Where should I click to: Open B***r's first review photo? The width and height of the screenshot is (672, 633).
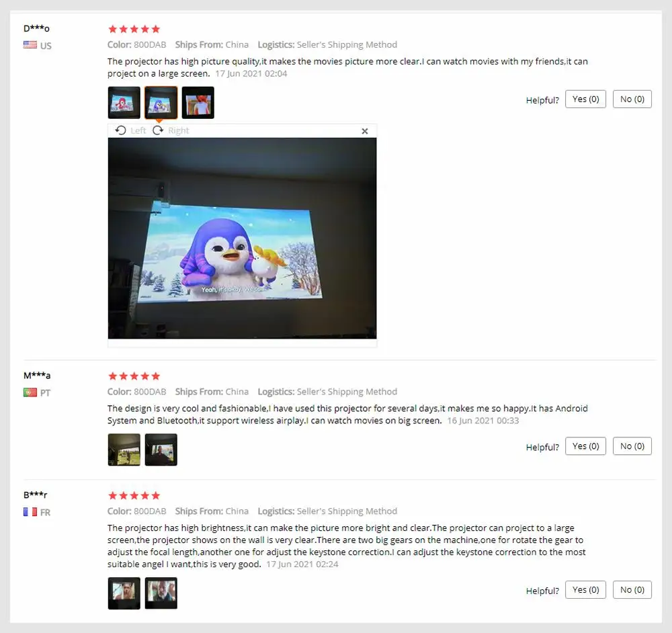pos(124,593)
